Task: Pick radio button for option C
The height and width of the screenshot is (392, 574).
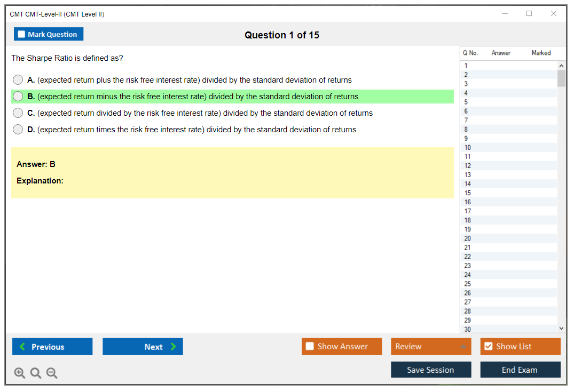Action: 18,113
